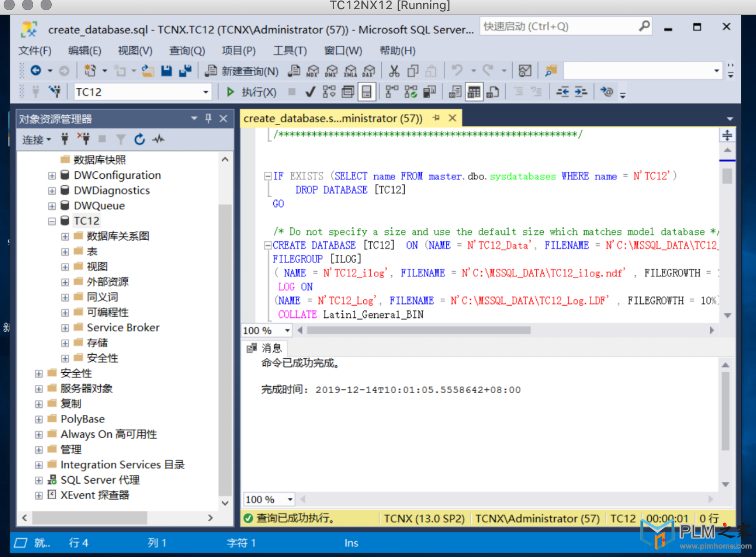
Task: Click the New Query toolbar button
Action: [241, 71]
